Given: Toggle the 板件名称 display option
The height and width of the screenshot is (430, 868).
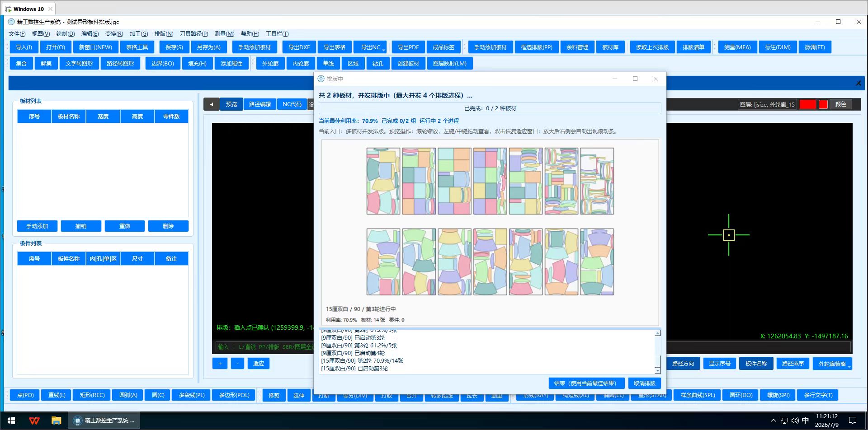Looking at the screenshot, I should 756,364.
